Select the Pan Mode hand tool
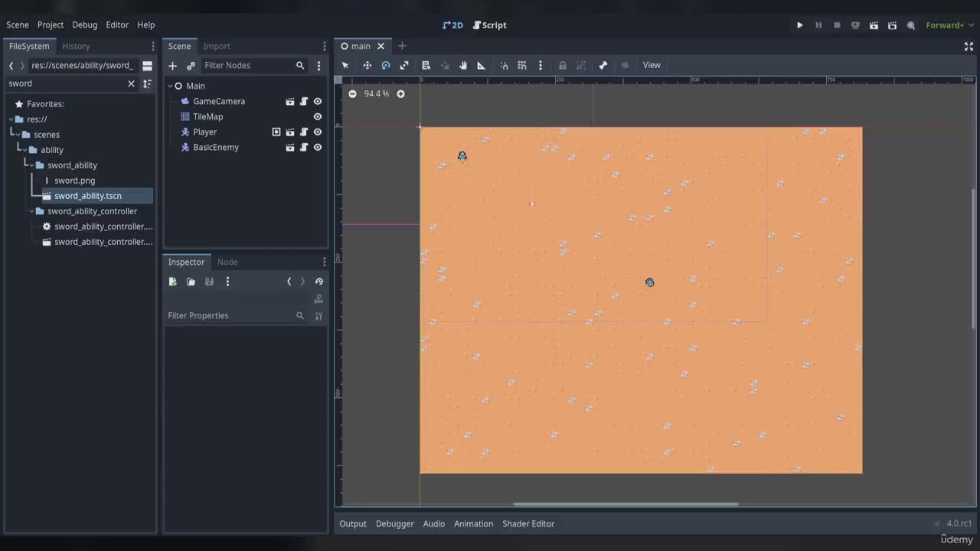The height and width of the screenshot is (551, 980). point(463,65)
